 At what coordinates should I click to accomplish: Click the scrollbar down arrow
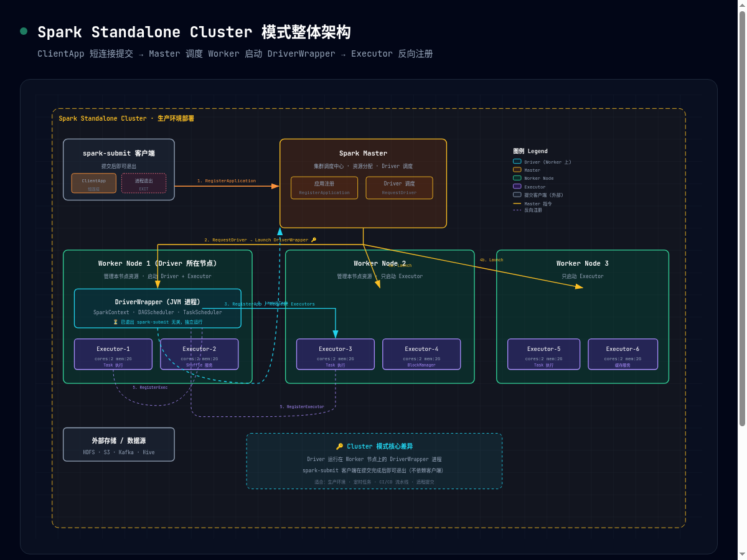click(x=742, y=555)
